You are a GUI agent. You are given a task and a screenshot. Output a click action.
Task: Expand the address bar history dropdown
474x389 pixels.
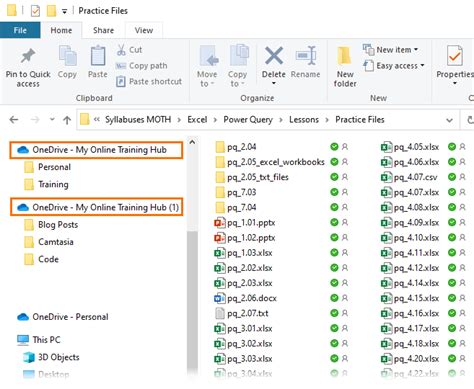449,120
